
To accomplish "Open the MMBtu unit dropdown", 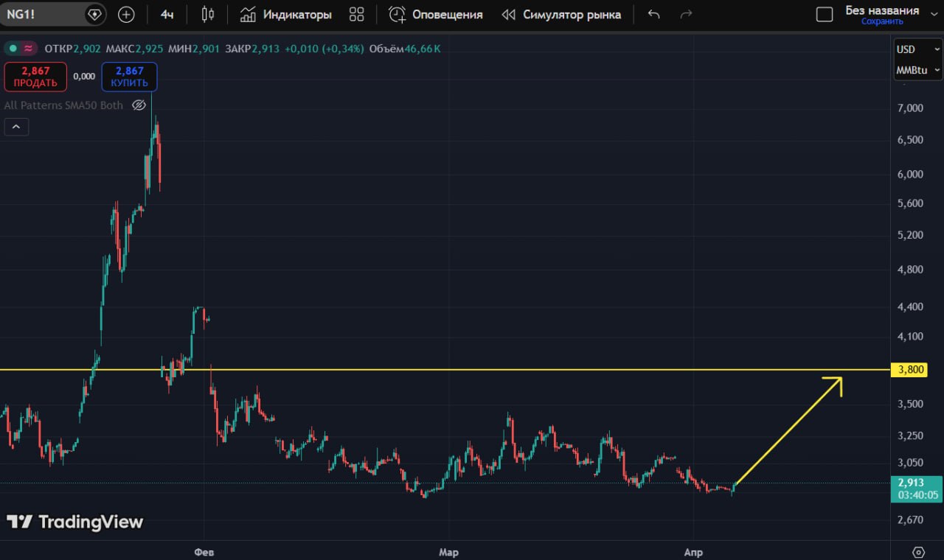I will click(917, 70).
